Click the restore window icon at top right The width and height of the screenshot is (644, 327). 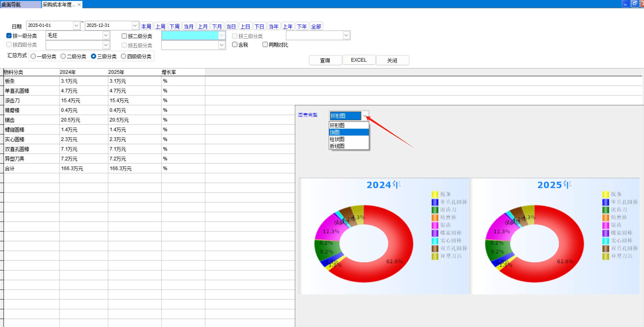635,4
